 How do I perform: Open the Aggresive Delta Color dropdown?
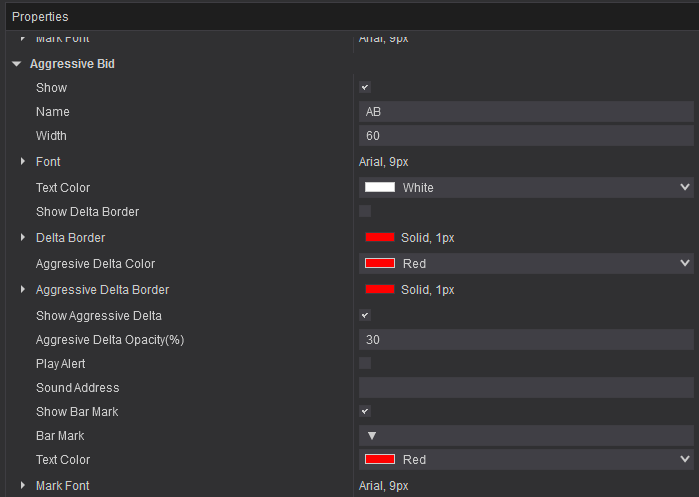click(x=684, y=263)
